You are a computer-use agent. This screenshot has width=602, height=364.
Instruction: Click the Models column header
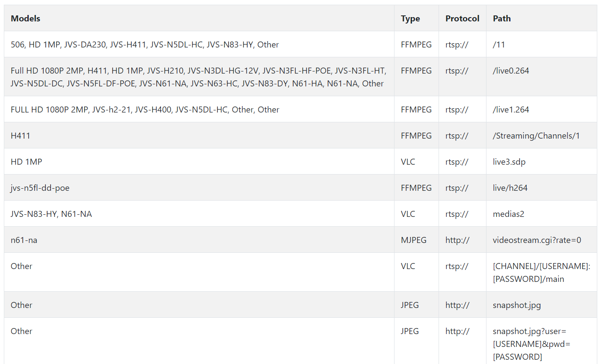[x=26, y=18]
